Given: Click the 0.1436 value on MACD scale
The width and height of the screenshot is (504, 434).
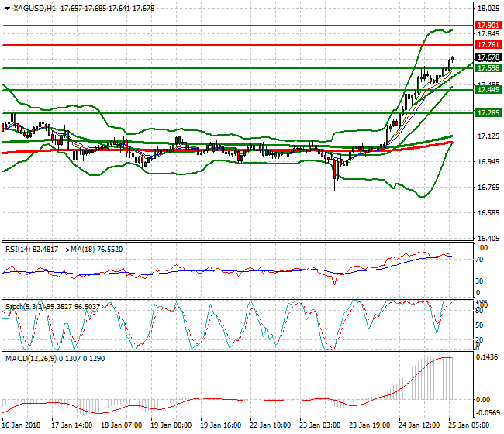Looking at the screenshot, I should coord(488,357).
